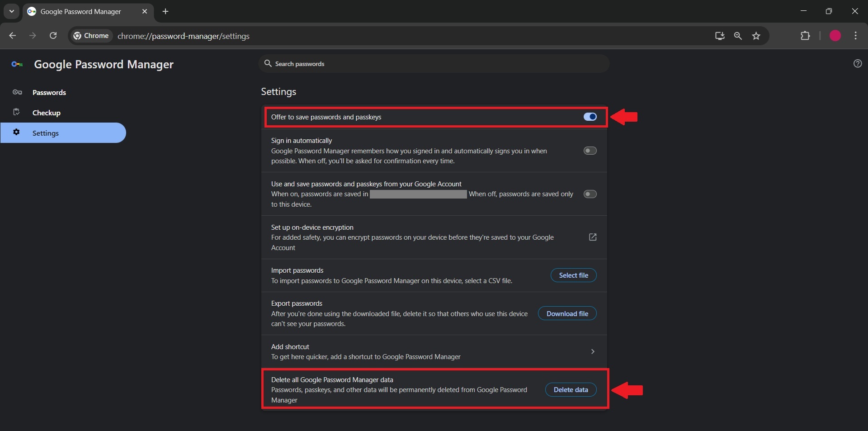
Task: Click Select file to import passwords
Action: click(573, 275)
